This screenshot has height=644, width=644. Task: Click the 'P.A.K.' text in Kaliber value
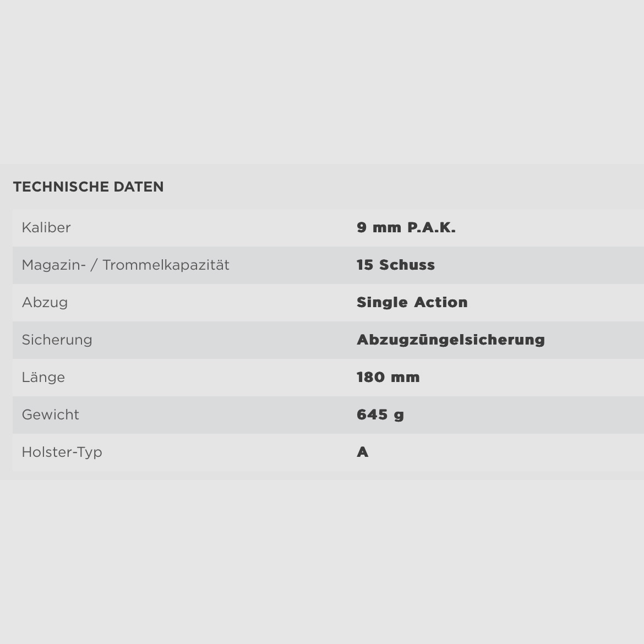click(x=432, y=228)
